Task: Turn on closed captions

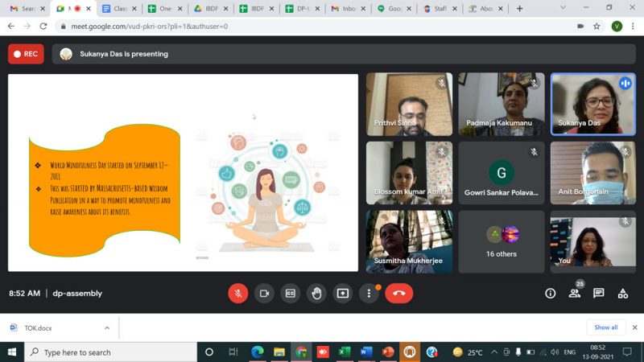Action: coord(291,294)
